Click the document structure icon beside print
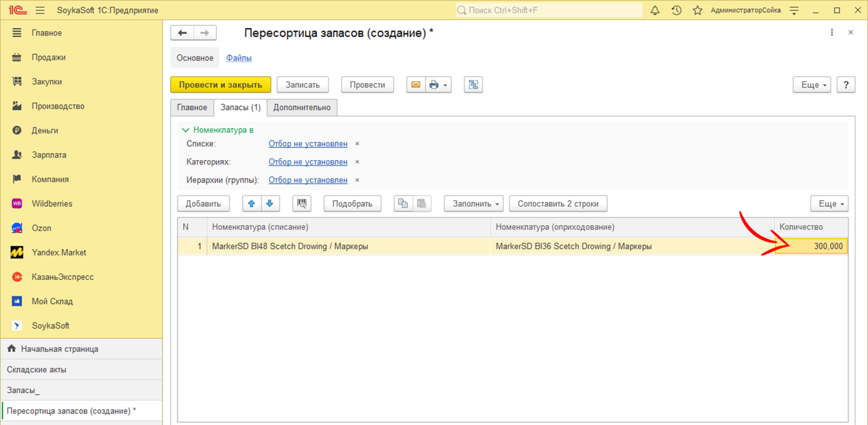 click(x=473, y=85)
